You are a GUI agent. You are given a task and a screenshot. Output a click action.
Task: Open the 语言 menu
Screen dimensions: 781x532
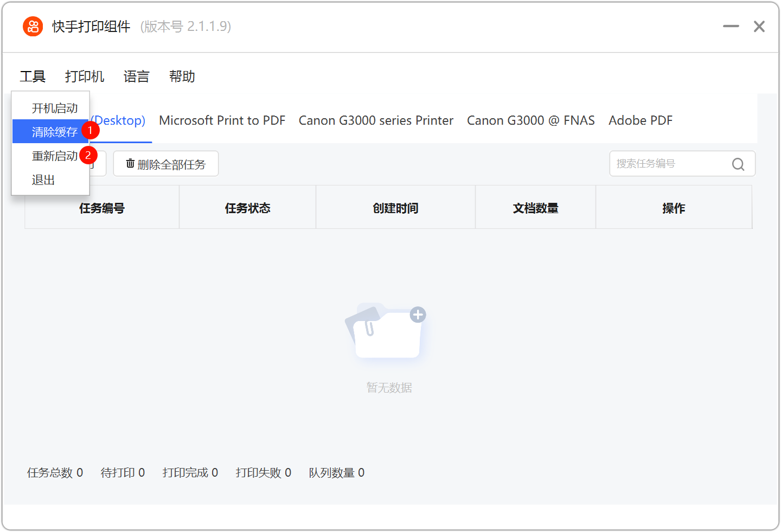pos(136,76)
